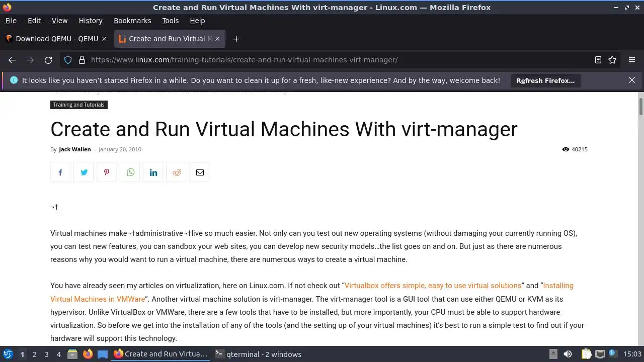The width and height of the screenshot is (644, 362).
Task: Click the view count 40215
Action: (x=580, y=149)
